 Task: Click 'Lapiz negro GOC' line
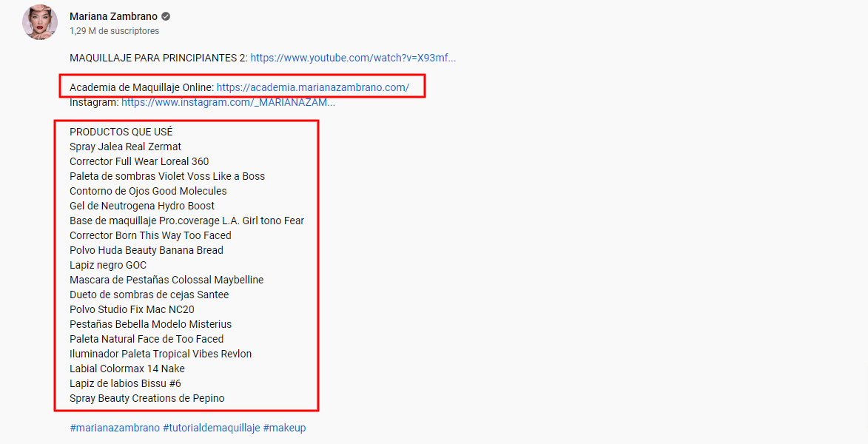tap(108, 265)
